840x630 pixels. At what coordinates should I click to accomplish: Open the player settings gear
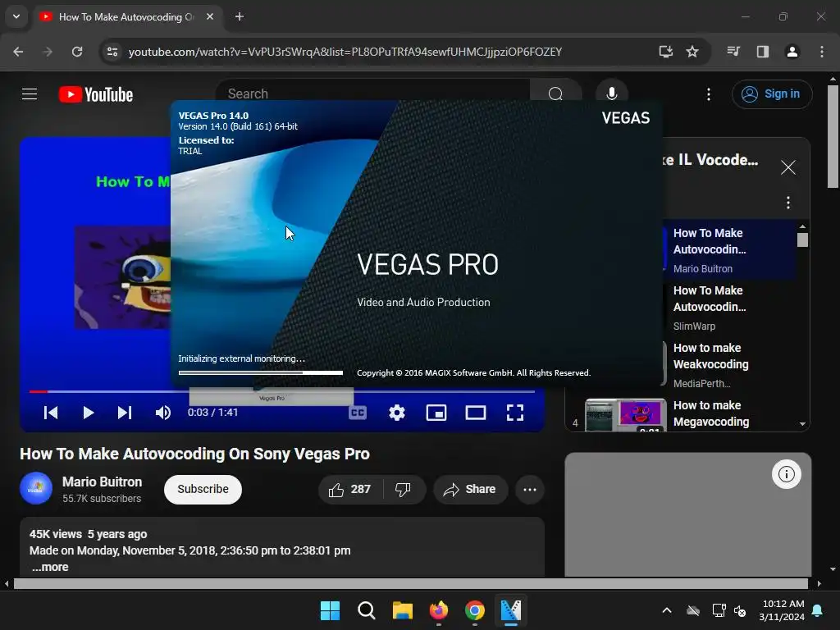[x=397, y=413]
